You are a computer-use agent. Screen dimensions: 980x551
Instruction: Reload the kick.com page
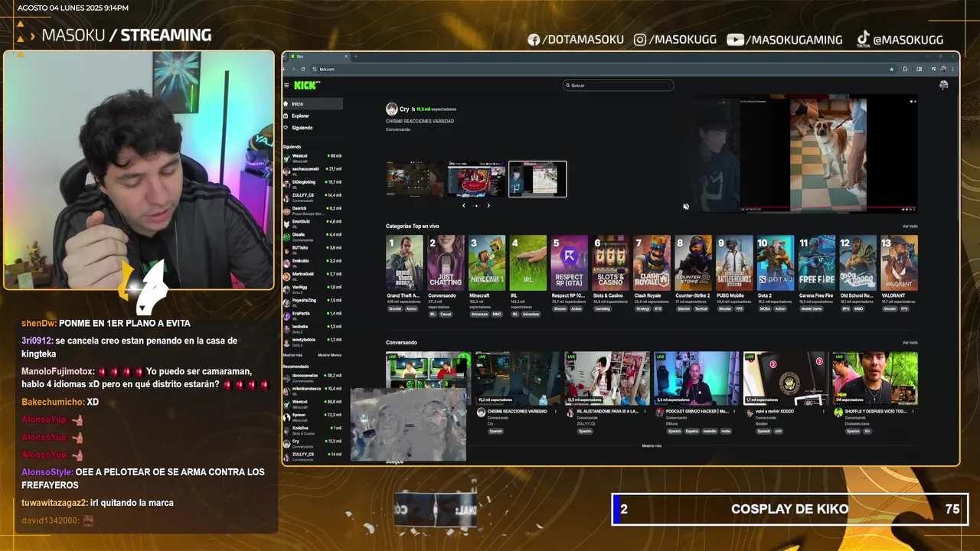[x=303, y=69]
